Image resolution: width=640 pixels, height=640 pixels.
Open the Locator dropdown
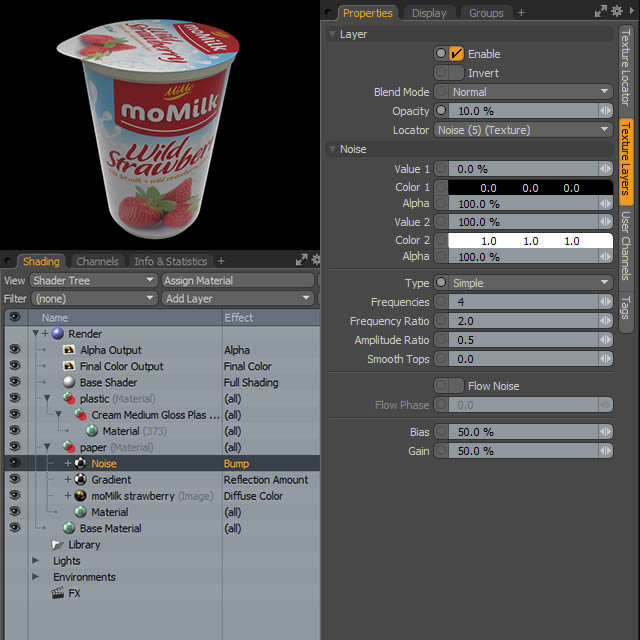tap(523, 130)
